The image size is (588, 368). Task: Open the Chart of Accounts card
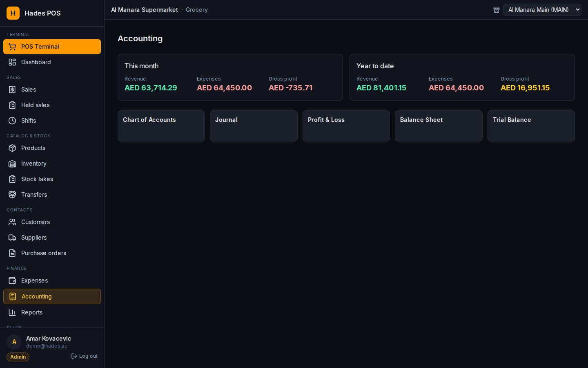[x=161, y=126]
